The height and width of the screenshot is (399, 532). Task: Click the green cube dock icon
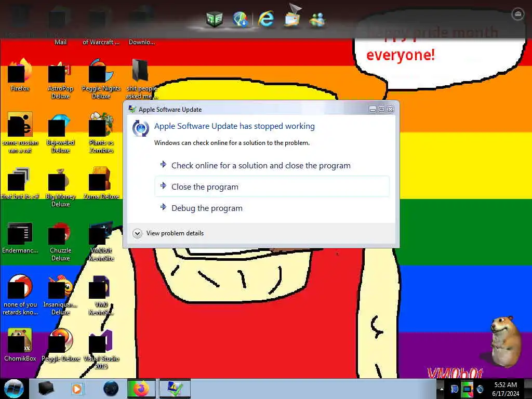[215, 19]
